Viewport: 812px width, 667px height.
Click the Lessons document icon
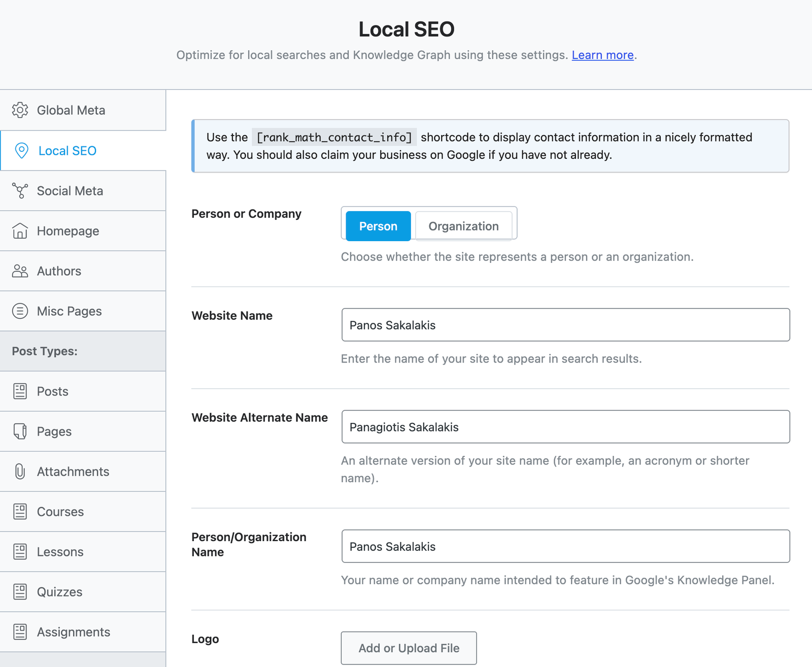click(20, 552)
